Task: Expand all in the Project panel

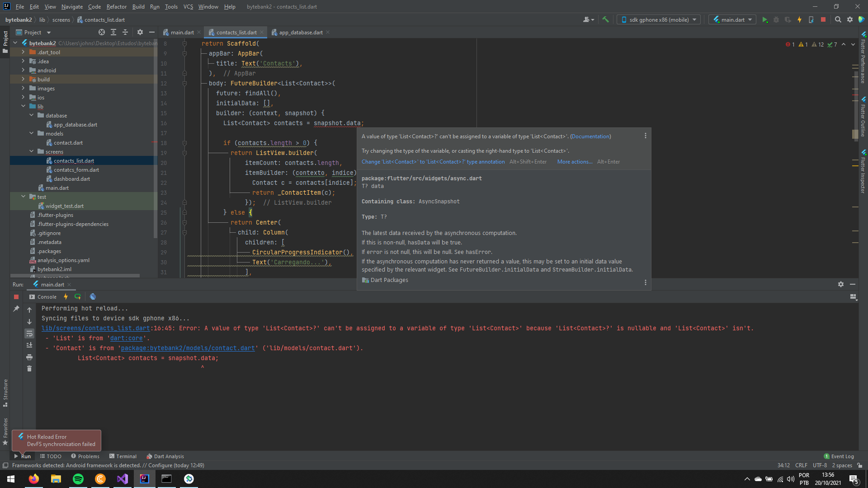Action: pos(113,32)
